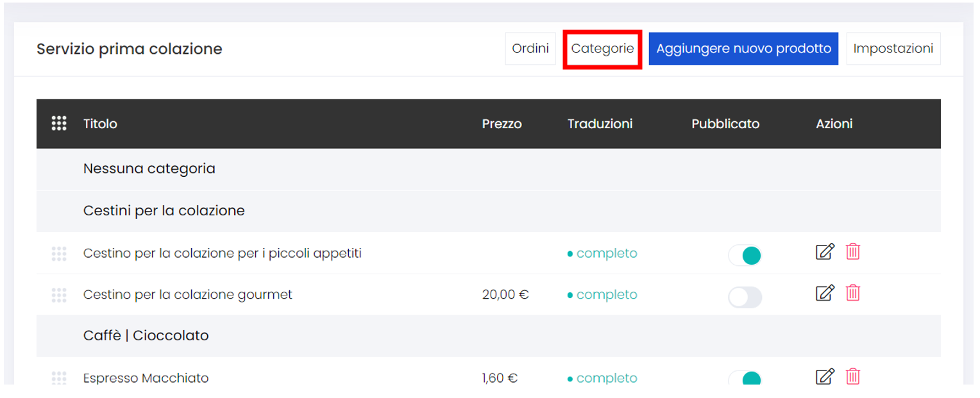Image resolution: width=980 pixels, height=398 pixels.
Task: Open the Ordini page
Action: (x=530, y=49)
